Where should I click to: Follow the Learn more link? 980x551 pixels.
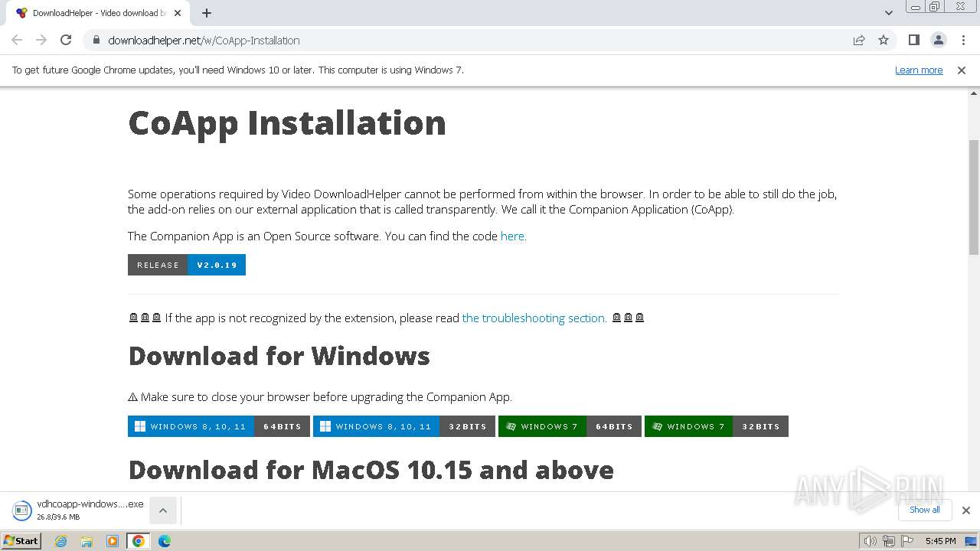(x=919, y=70)
